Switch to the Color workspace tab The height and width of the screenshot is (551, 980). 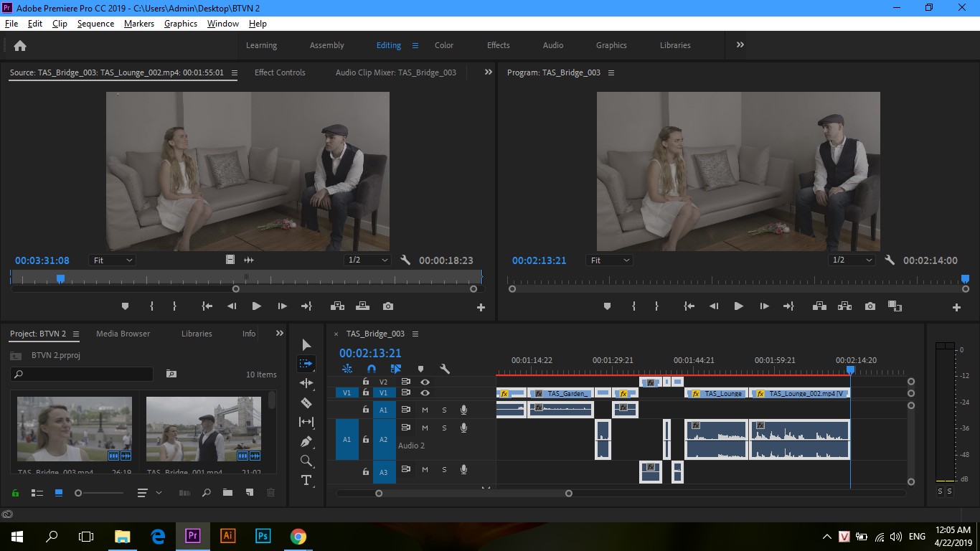tap(444, 45)
